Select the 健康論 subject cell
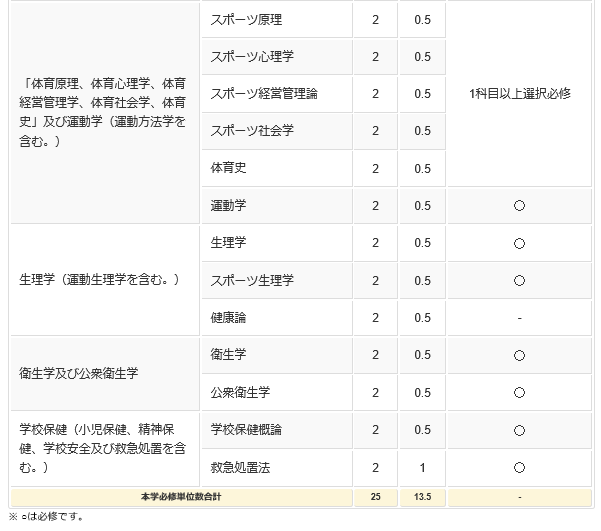 click(277, 318)
